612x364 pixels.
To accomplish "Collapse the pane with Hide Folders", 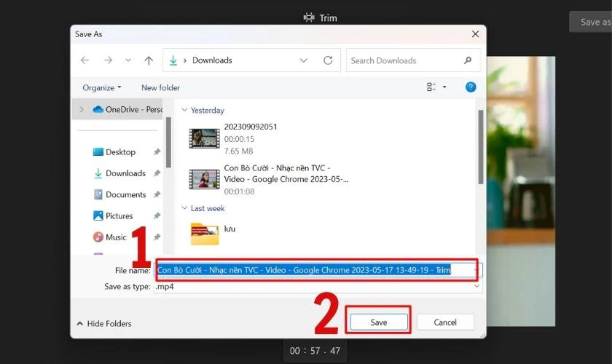I will [x=104, y=323].
